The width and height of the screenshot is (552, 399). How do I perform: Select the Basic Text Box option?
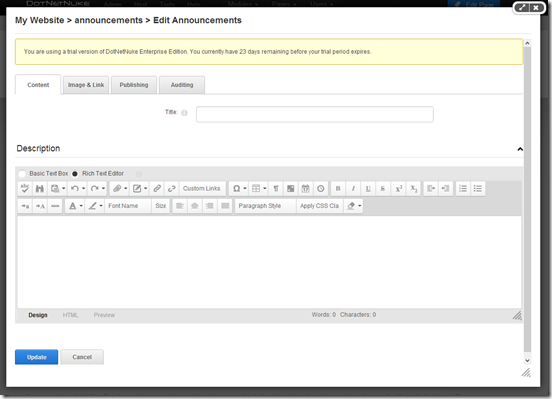coord(23,174)
